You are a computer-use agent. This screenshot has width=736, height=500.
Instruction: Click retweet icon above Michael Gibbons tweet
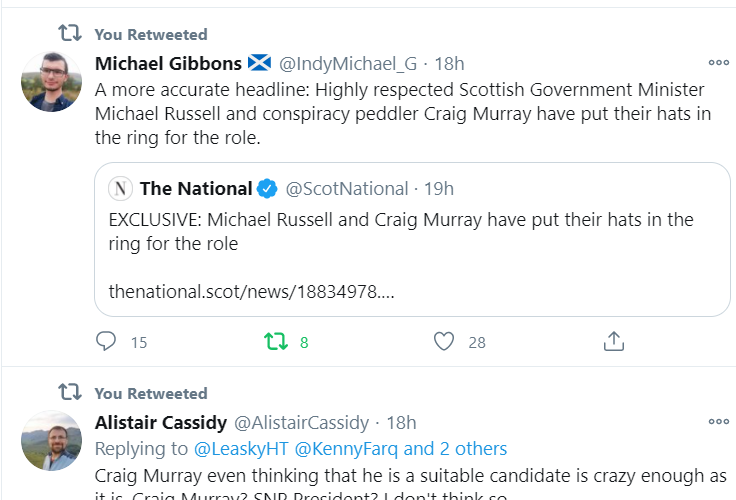[69, 33]
